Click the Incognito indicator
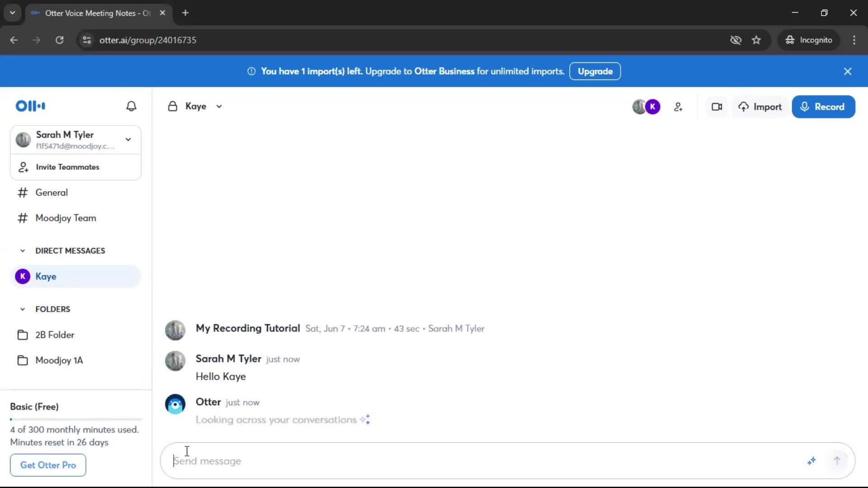Viewport: 868px width, 488px height. pyautogui.click(x=809, y=40)
